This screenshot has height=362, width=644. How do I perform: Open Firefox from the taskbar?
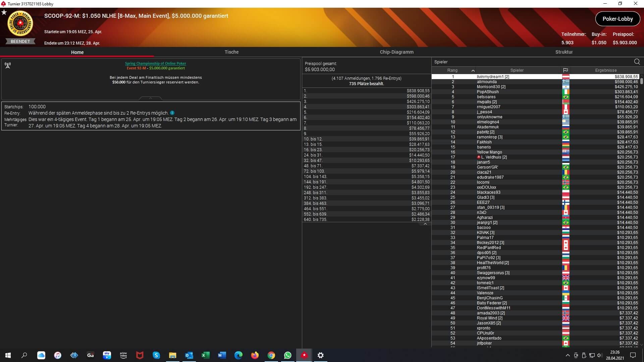coord(255,355)
